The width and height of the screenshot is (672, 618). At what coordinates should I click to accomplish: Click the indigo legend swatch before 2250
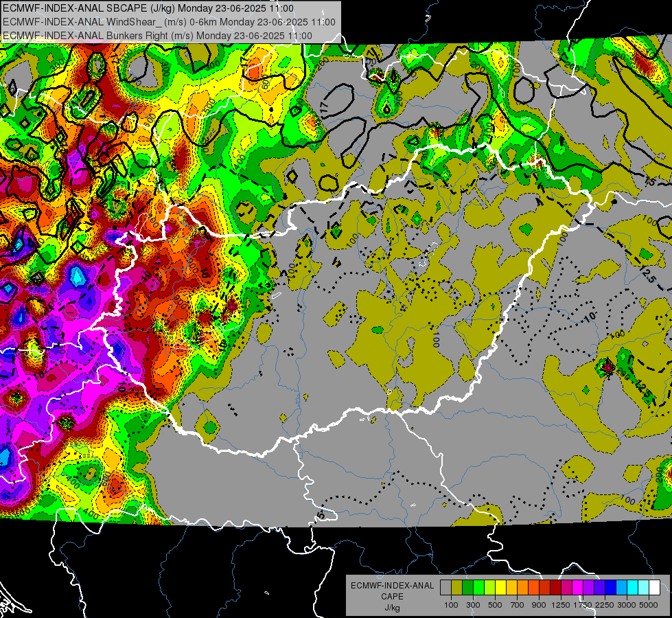599,587
